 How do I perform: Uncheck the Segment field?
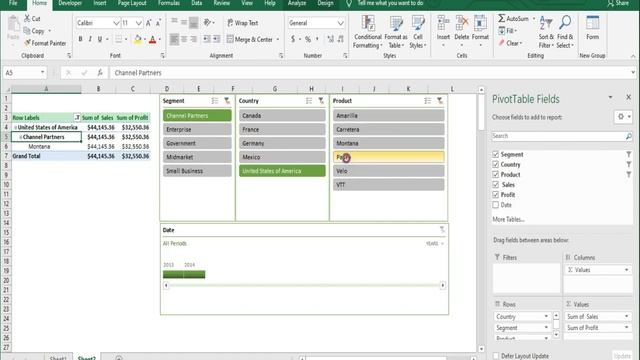pyautogui.click(x=496, y=154)
